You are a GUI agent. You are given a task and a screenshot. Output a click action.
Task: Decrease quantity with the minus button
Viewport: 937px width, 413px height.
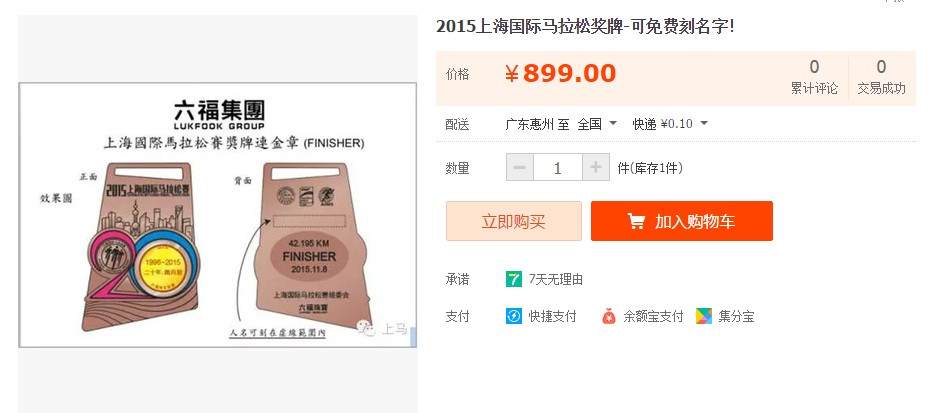tap(520, 167)
